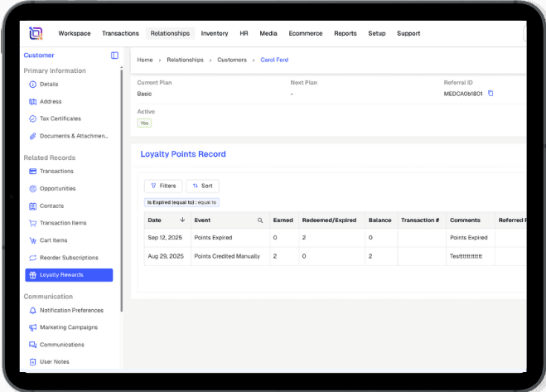The image size is (546, 392).
Task: Copy the Referral ID
Action: pyautogui.click(x=490, y=94)
